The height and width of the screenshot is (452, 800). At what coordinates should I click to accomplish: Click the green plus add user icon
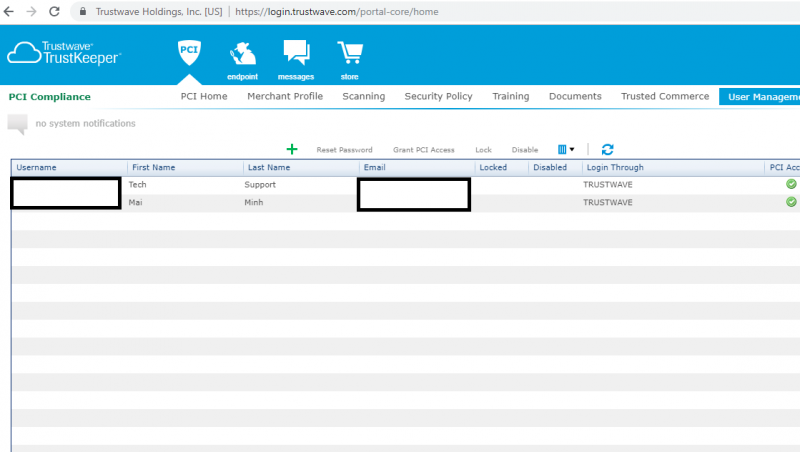pos(292,149)
